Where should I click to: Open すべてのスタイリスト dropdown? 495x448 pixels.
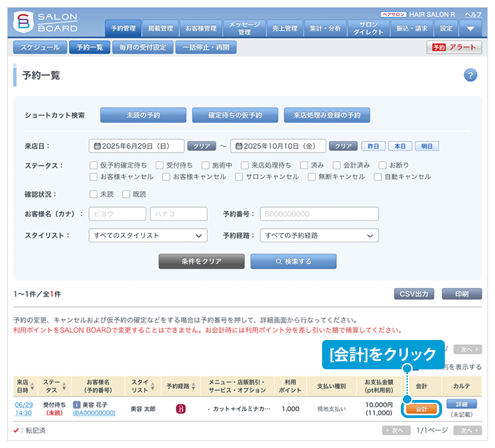click(x=148, y=235)
